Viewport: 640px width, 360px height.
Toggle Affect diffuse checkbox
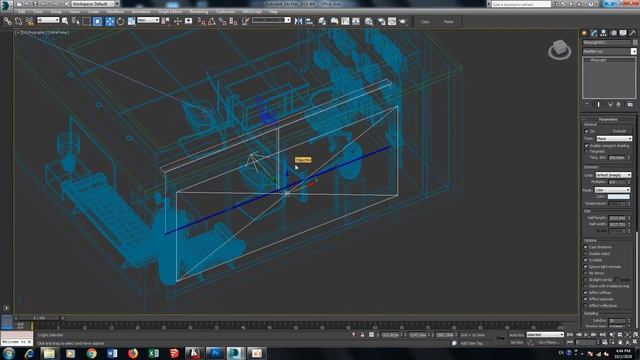click(x=586, y=293)
